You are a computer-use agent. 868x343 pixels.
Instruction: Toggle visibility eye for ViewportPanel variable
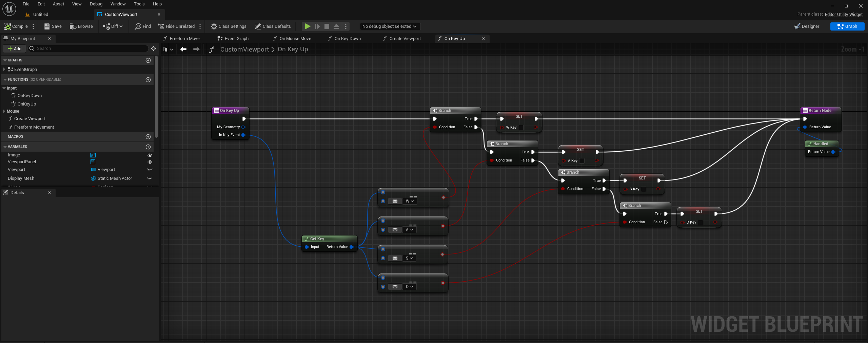(x=150, y=162)
